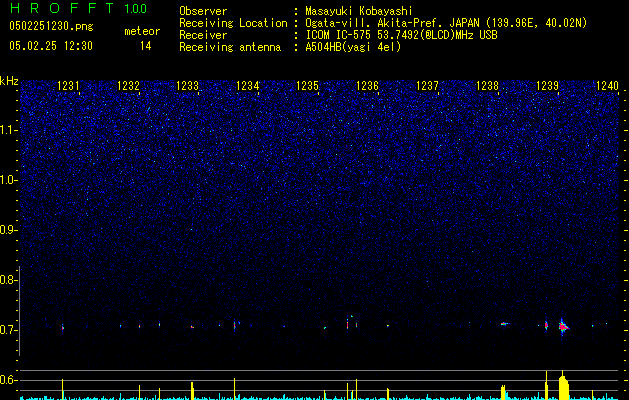Click the 1238 time marker
Viewport: 629px width, 400px height.
tap(487, 86)
